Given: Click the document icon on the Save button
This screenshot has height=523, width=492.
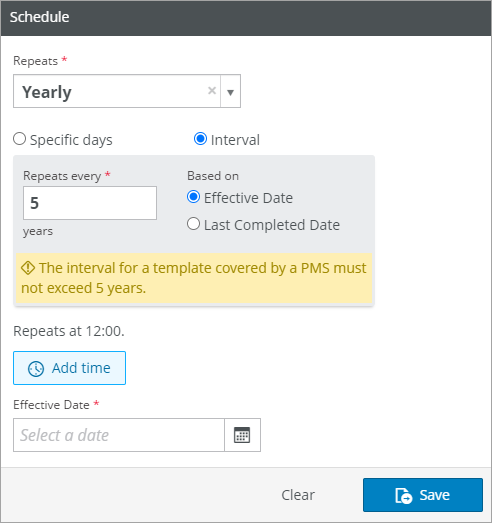Looking at the screenshot, I should pos(404,495).
